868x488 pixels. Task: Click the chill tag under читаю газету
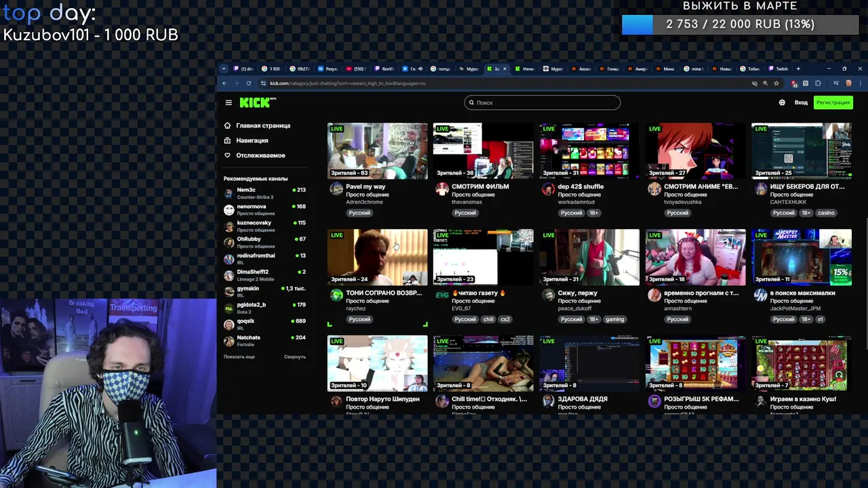point(488,319)
